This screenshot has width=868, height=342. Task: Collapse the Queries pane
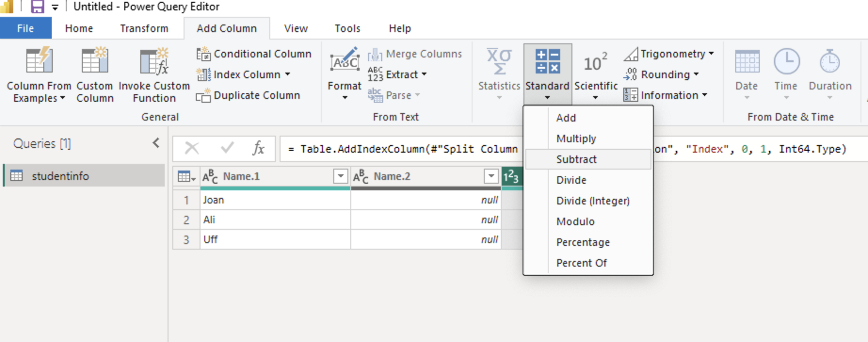(x=156, y=143)
